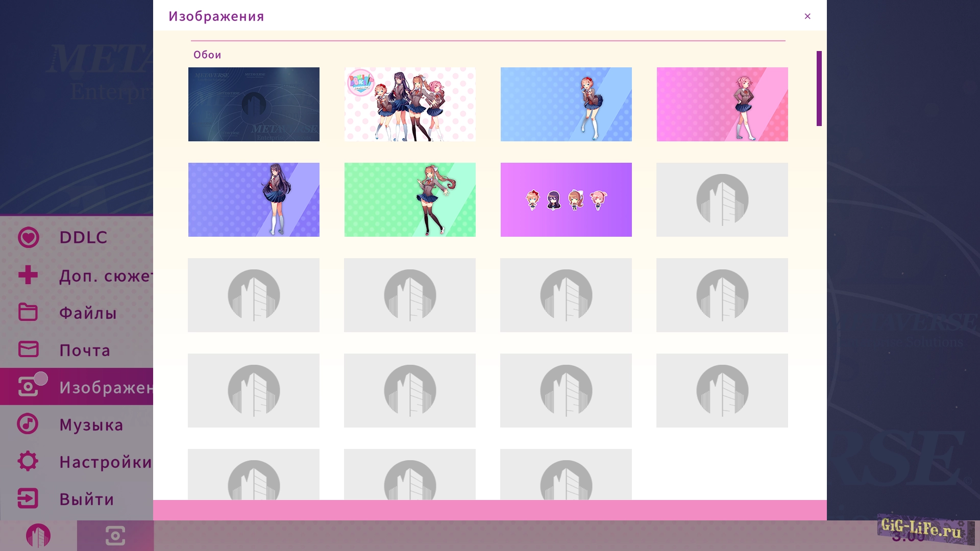Choose the chibi characters purple wallpaper
Viewport: 980px width, 551px height.
pos(566,199)
